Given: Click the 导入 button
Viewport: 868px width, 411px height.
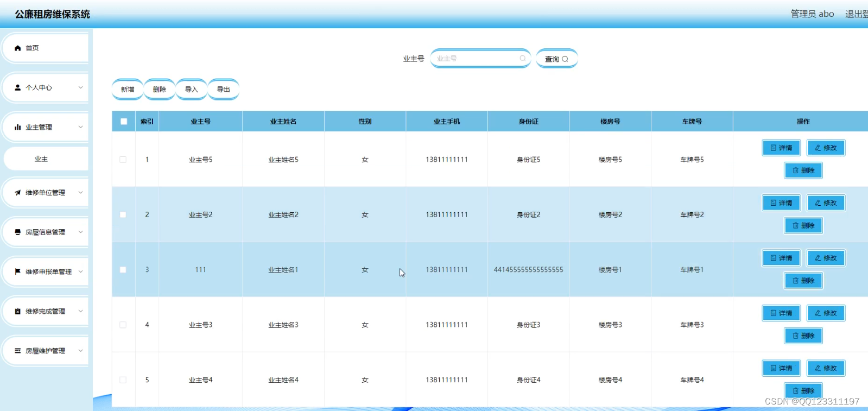Looking at the screenshot, I should (192, 90).
